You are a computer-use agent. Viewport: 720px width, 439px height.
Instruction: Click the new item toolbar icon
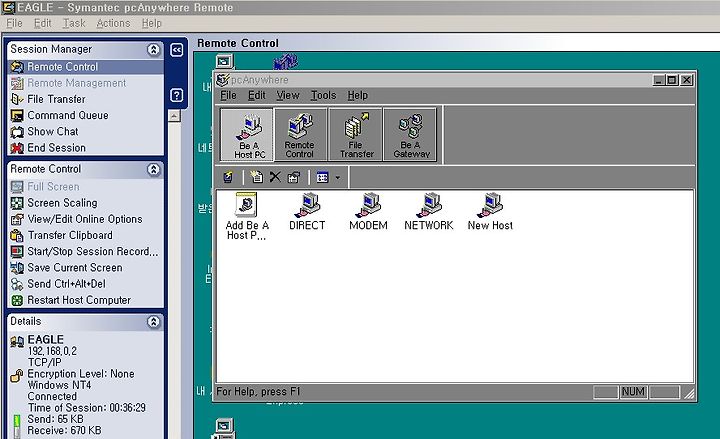click(256, 177)
